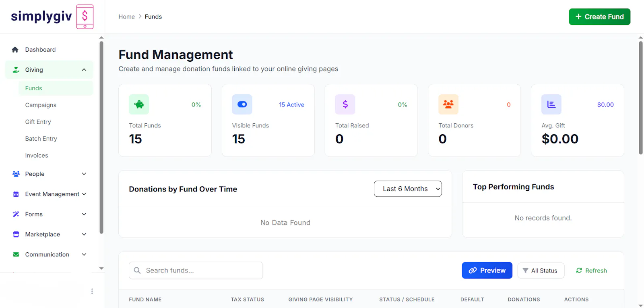Screen dimensions: 644x308
Task: Click the Funds breadcrumb
Action: (x=153, y=17)
